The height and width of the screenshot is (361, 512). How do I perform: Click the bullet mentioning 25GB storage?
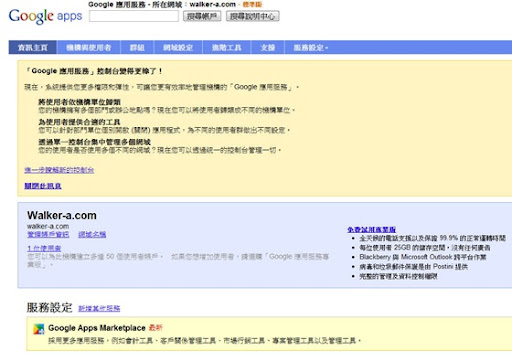425,248
